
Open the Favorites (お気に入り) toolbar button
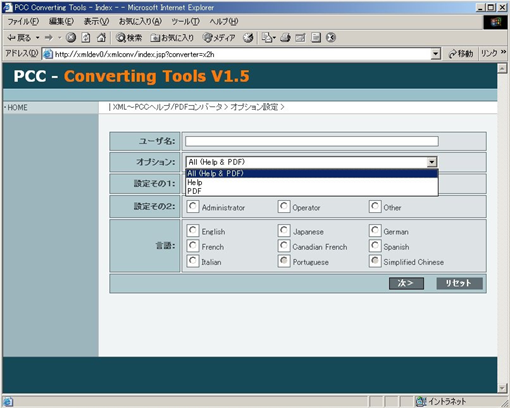pyautogui.click(x=172, y=38)
